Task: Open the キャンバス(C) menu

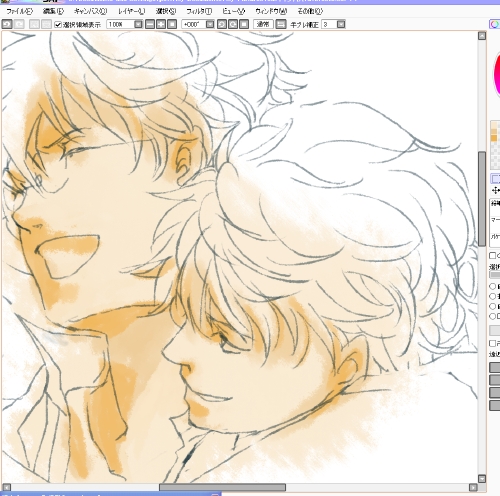Action: pos(90,11)
